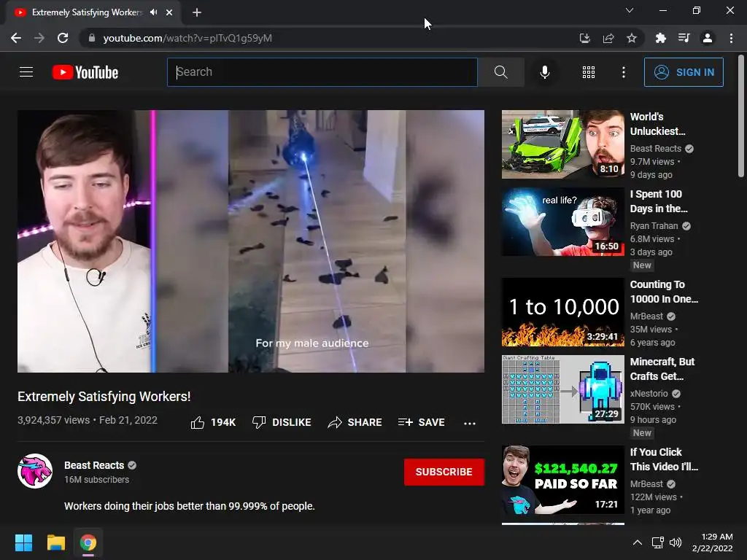Open taskbar network icon
The image size is (747, 560).
pyautogui.click(x=658, y=542)
